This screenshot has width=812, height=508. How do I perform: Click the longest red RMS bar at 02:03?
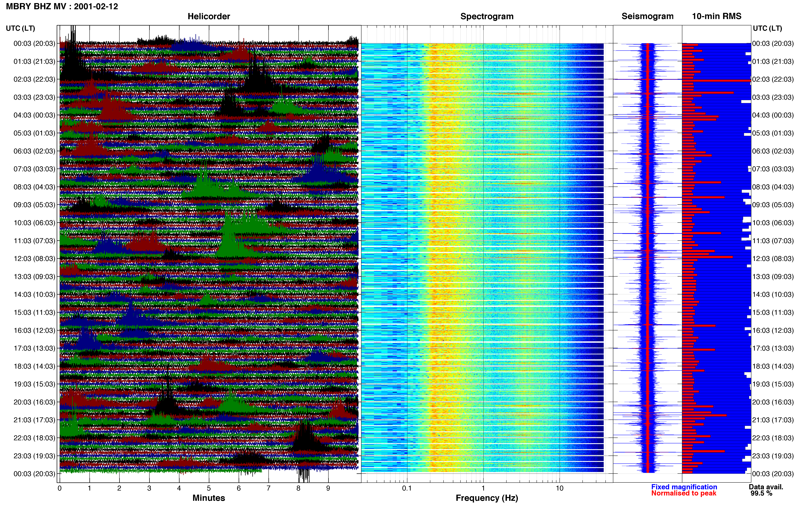(716, 81)
